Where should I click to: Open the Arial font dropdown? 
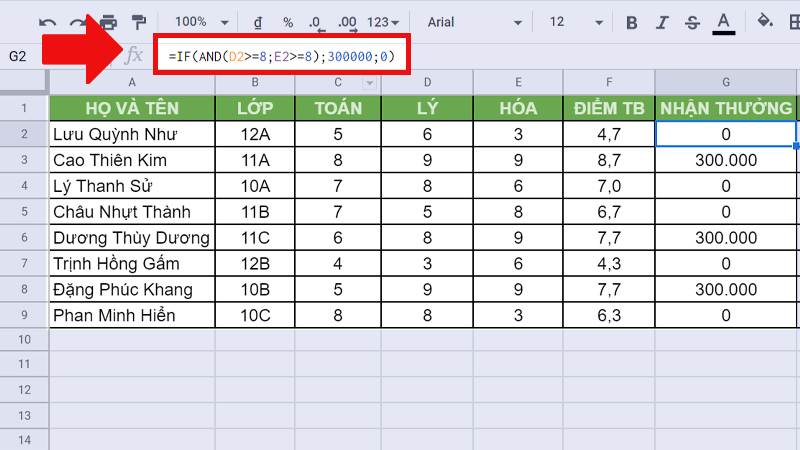click(473, 22)
